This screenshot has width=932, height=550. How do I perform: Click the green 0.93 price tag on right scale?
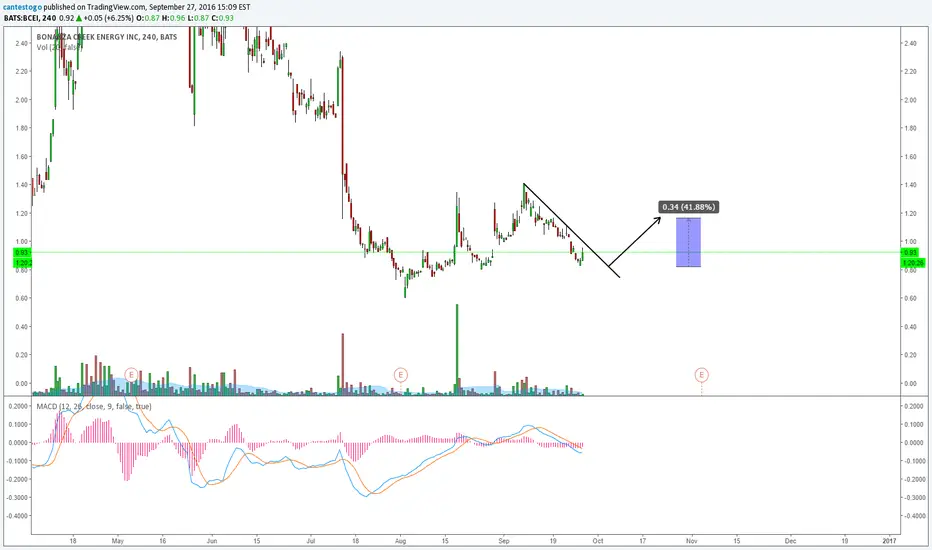[912, 253]
